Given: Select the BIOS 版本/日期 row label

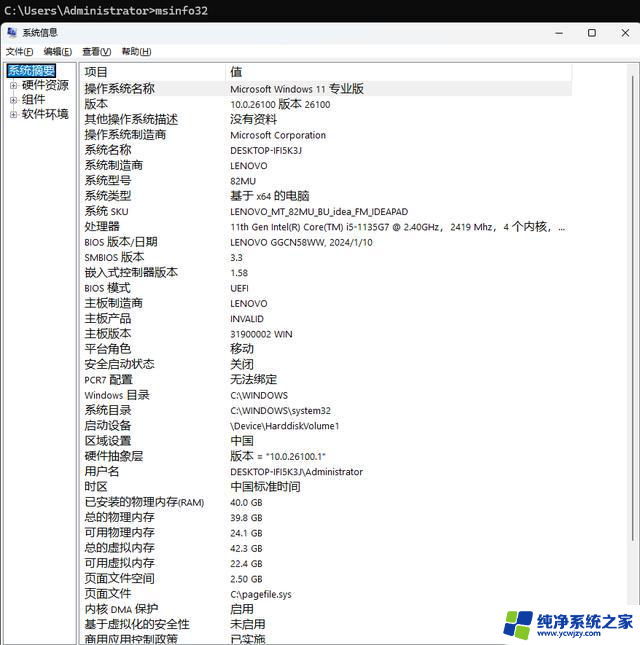Looking at the screenshot, I should (x=121, y=242).
